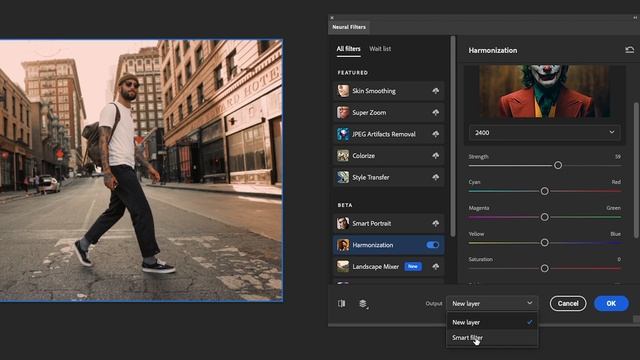Switch to the Wait list tab

point(380,49)
